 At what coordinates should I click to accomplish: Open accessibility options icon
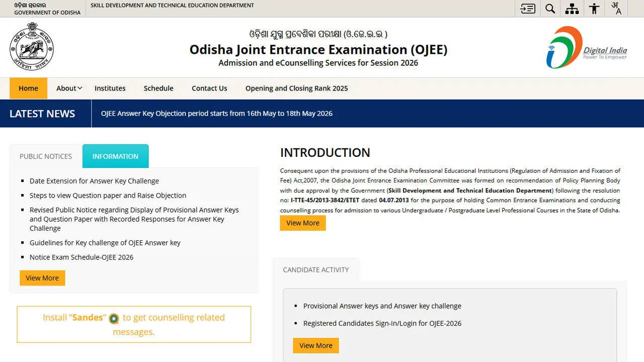coord(594,9)
